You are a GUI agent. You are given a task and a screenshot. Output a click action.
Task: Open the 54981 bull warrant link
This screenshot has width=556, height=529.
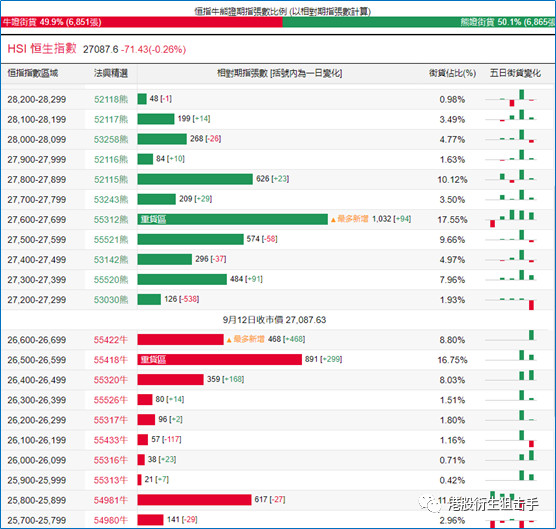(111, 500)
